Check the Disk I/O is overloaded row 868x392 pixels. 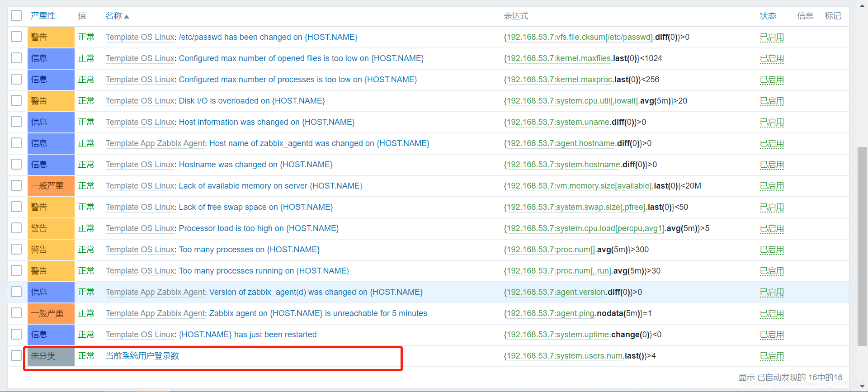pos(16,100)
